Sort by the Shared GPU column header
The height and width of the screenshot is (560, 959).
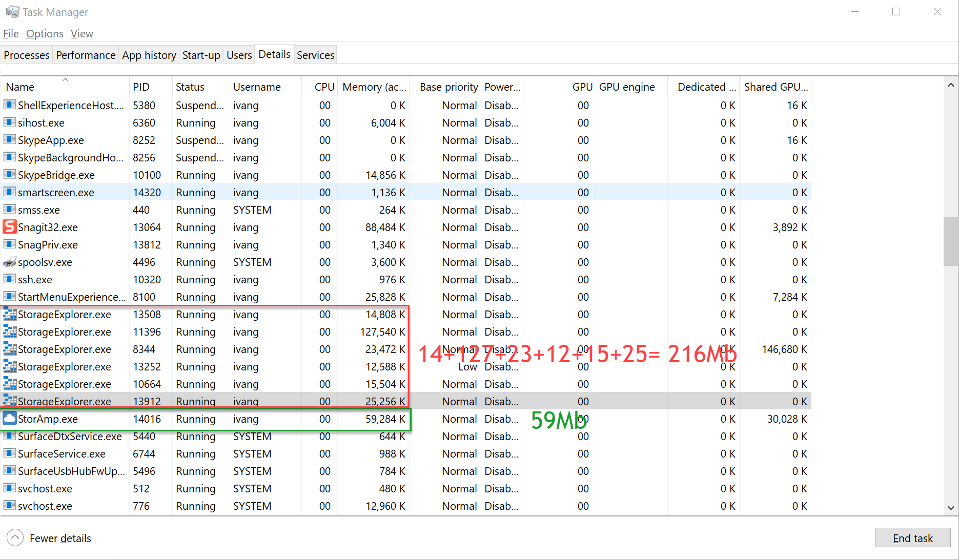click(776, 87)
